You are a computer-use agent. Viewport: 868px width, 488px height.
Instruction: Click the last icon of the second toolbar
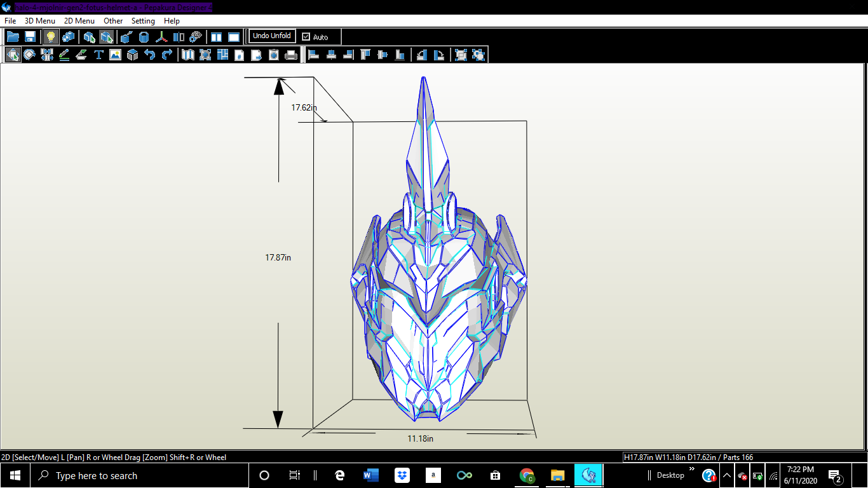coord(478,55)
